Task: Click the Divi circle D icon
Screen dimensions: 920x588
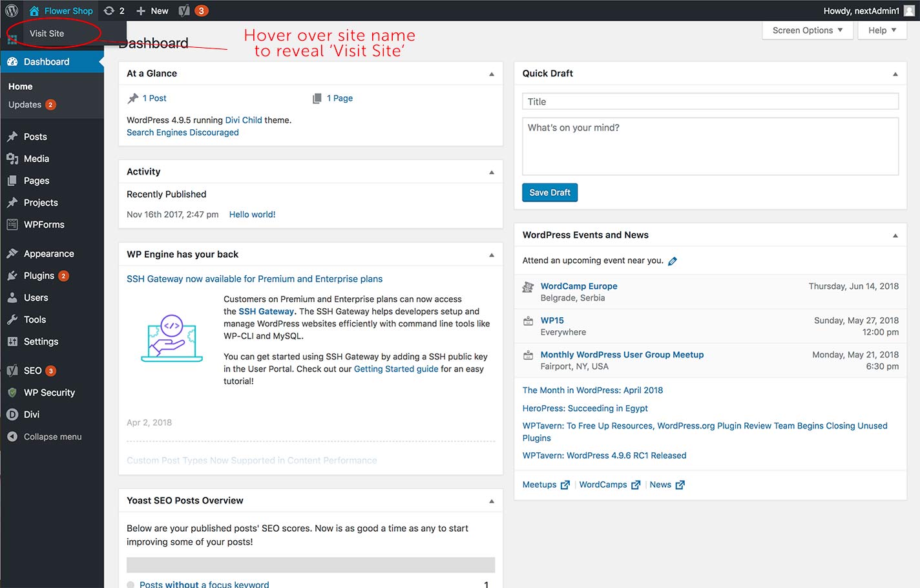Action: pos(12,414)
